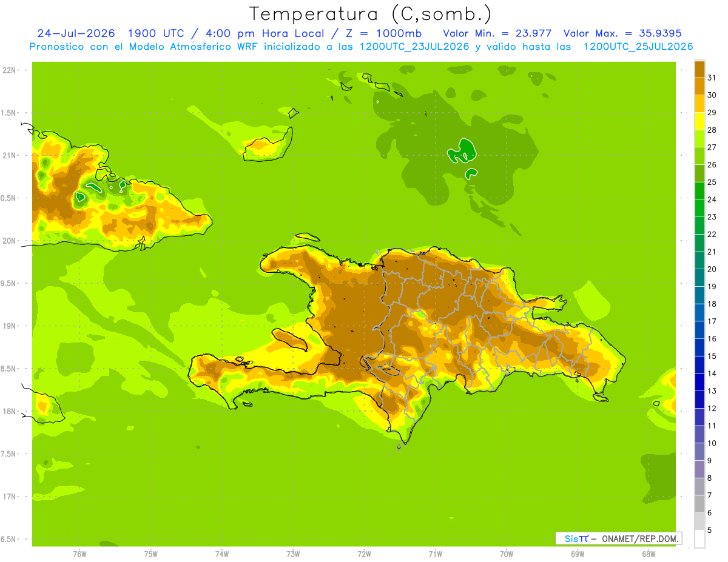
Task: Click the "74W" longitude label
Action: click(222, 554)
